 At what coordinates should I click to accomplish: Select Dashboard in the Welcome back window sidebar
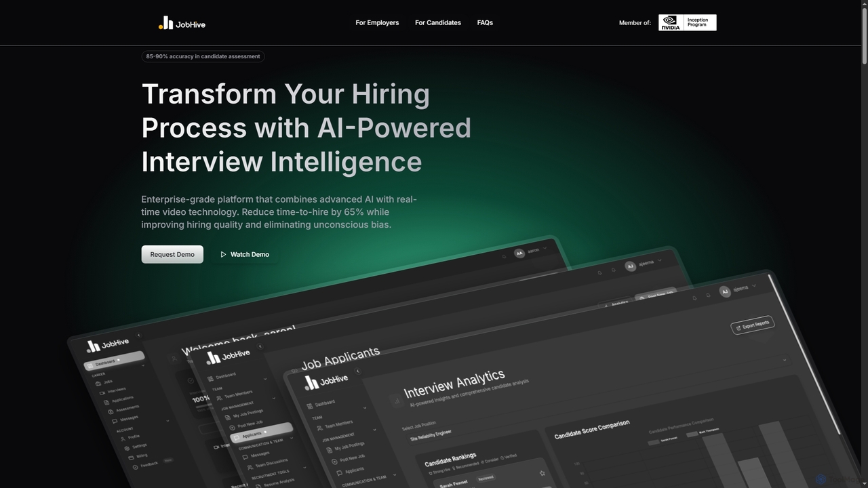(114, 361)
